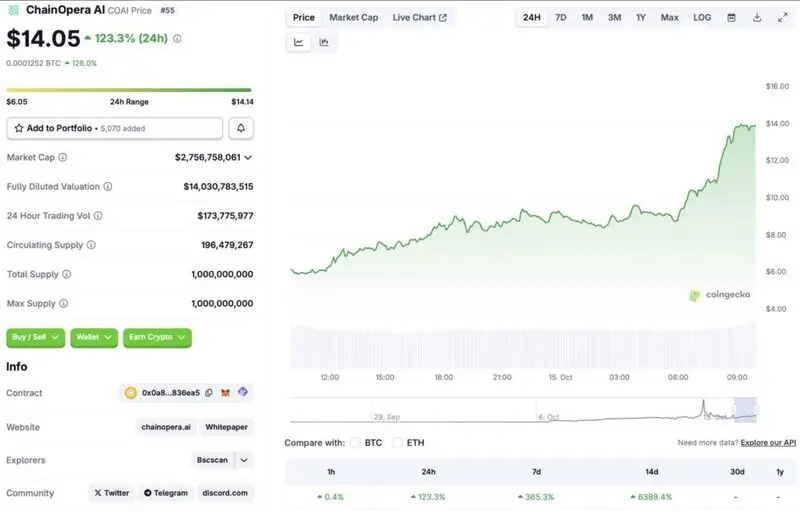Toggle the LOG scale option
The height and width of the screenshot is (513, 800).
702,18
